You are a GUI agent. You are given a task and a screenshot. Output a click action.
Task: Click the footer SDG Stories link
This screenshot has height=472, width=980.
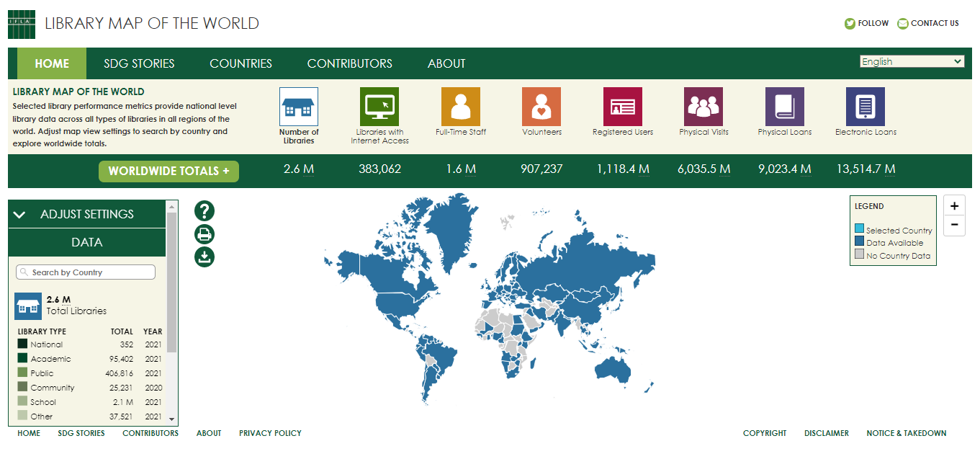pyautogui.click(x=81, y=433)
